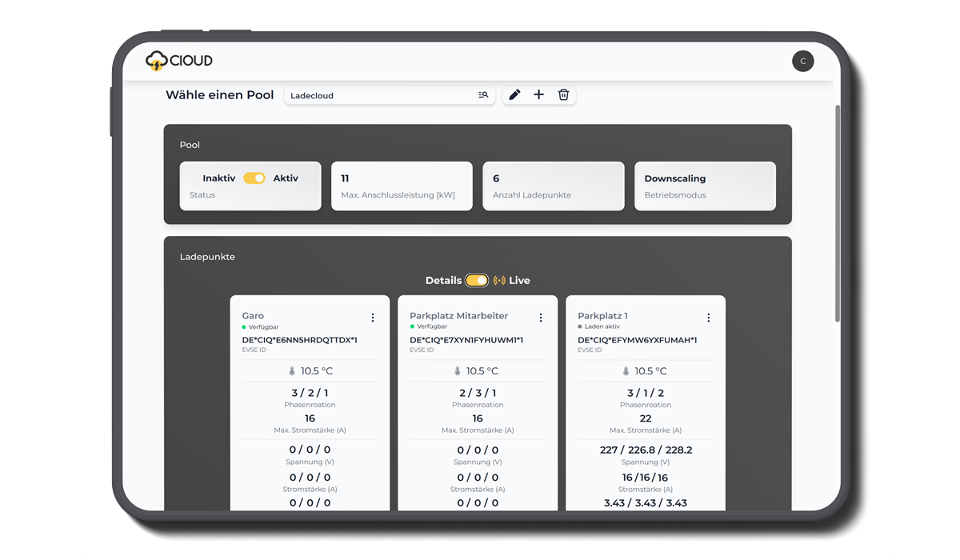The image size is (960, 560).
Task: Click the EVSE ID DE*CIQ*EFYMW6YXFUMAH*1
Action: 638,340
